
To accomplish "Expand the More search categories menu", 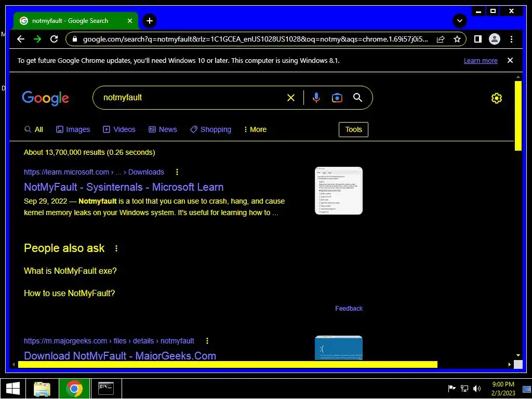I will point(255,129).
